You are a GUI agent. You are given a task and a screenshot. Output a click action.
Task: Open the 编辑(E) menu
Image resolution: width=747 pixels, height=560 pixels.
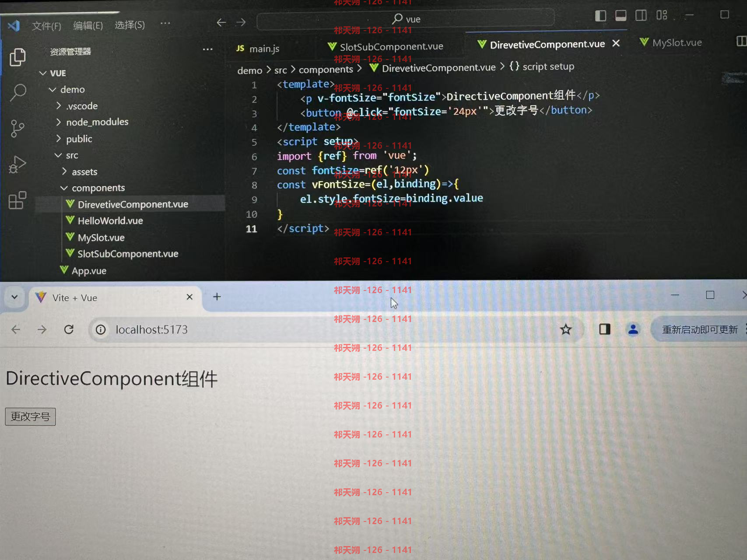(x=88, y=25)
